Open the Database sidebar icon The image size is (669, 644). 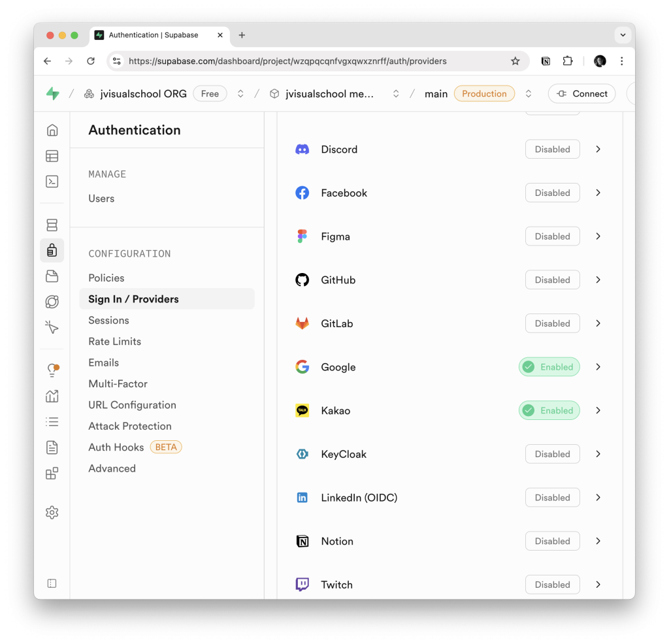click(52, 225)
